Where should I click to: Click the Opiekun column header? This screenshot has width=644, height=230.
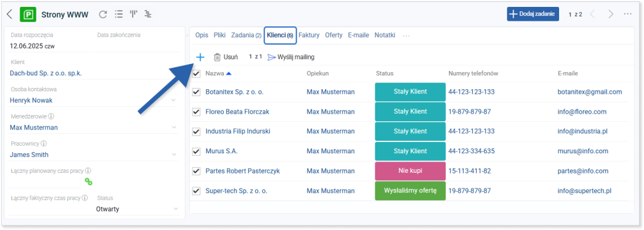(318, 74)
